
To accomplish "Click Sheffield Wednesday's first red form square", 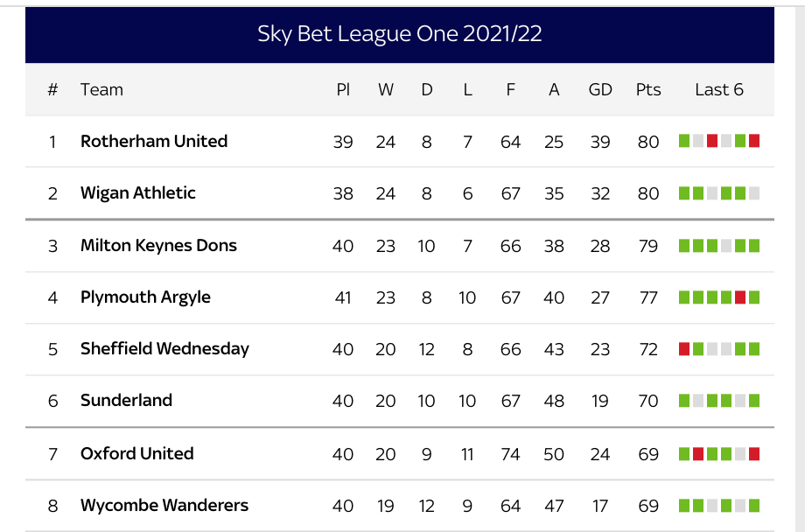I will coord(684,348).
